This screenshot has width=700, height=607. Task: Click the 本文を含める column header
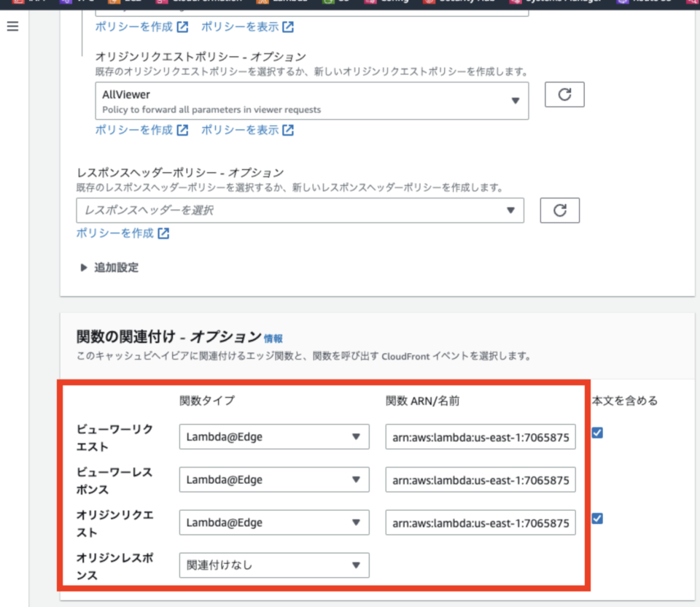625,401
